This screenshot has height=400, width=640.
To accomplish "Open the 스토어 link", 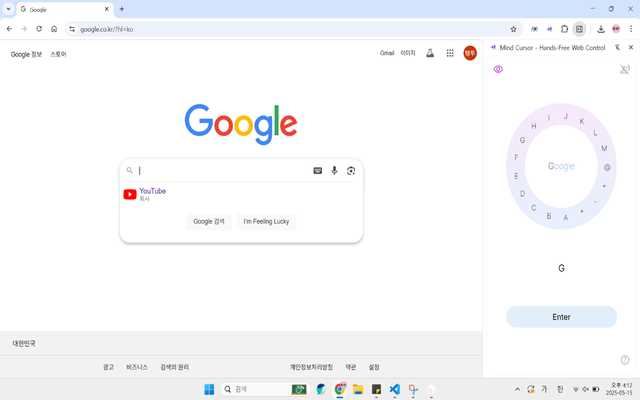I will pos(58,54).
